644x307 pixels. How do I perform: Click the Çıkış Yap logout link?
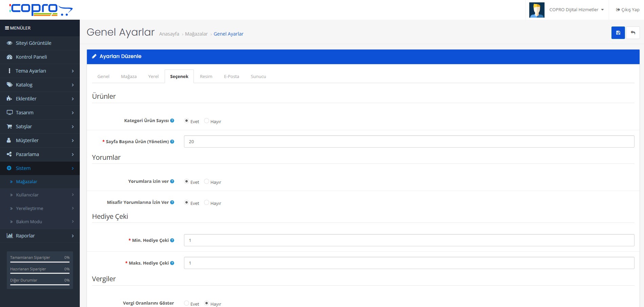tap(627, 10)
